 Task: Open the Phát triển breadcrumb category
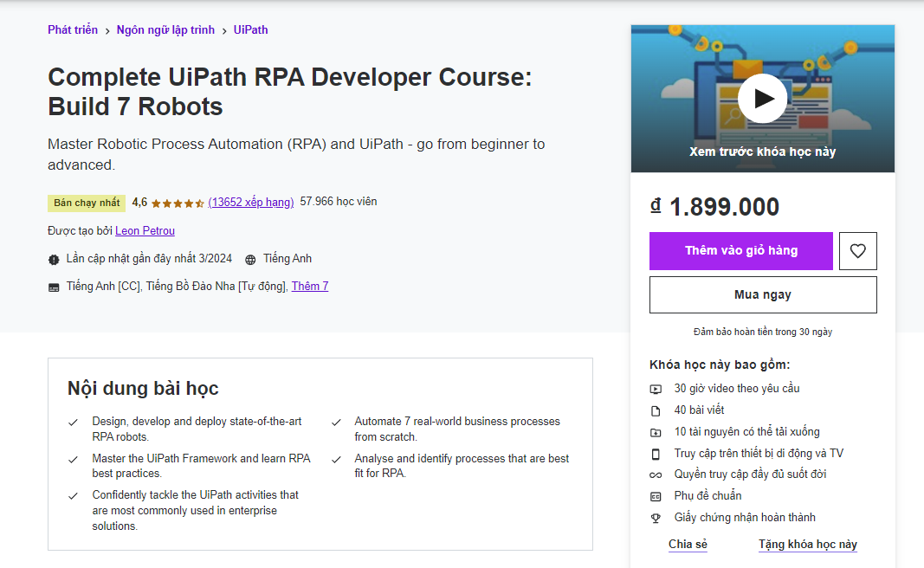73,29
